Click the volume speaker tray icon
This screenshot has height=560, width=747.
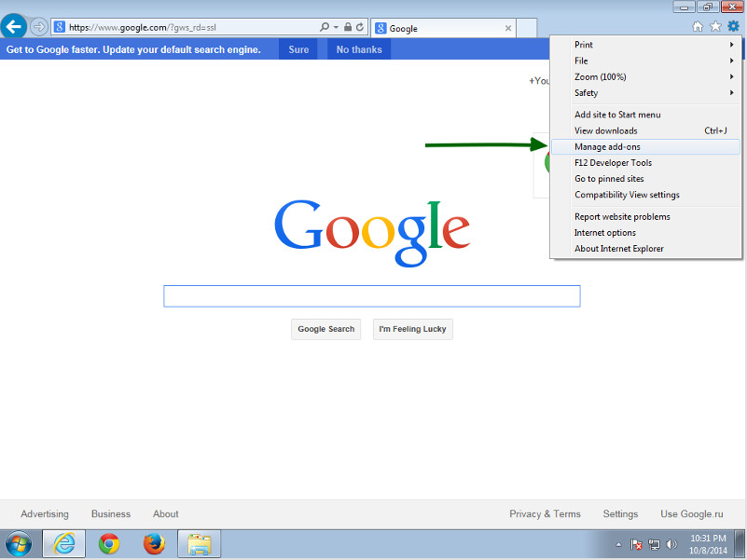671,544
